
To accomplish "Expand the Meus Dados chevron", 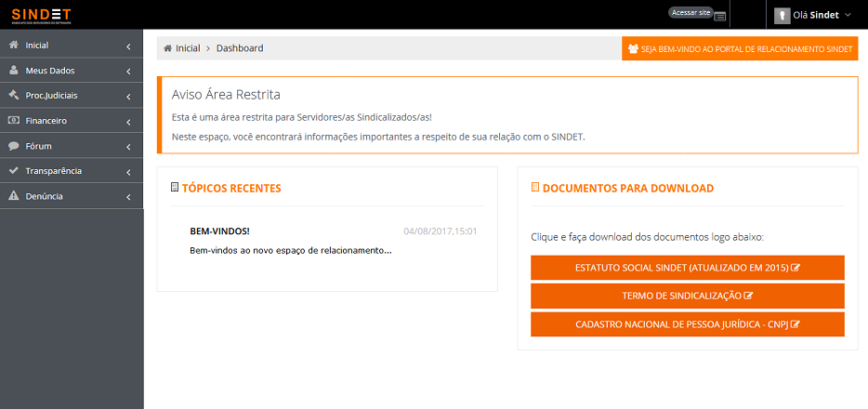I will click(x=128, y=72).
